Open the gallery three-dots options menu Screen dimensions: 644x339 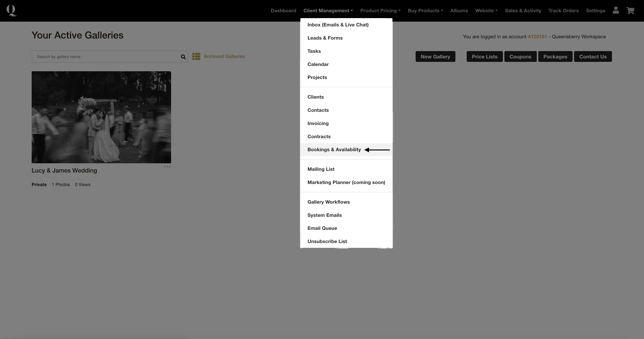click(x=168, y=167)
